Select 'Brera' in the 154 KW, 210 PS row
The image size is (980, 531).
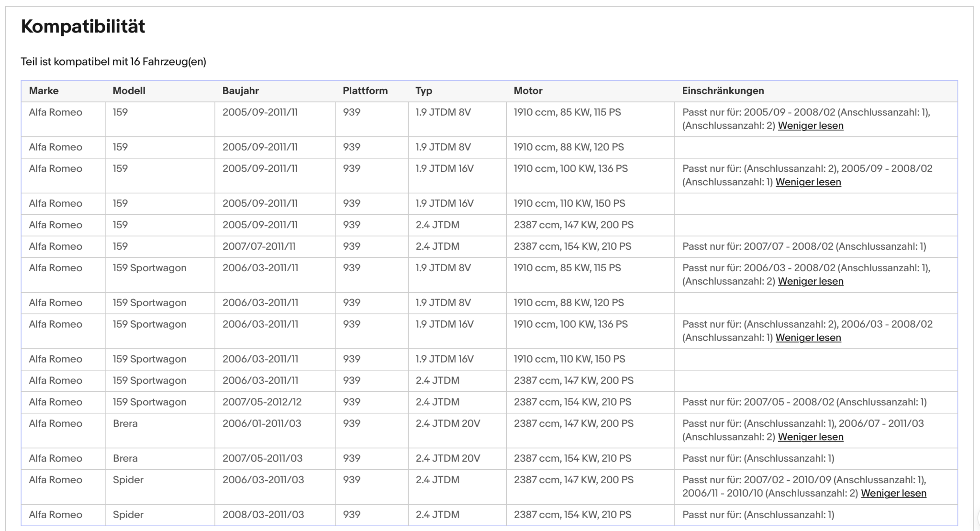(x=125, y=458)
